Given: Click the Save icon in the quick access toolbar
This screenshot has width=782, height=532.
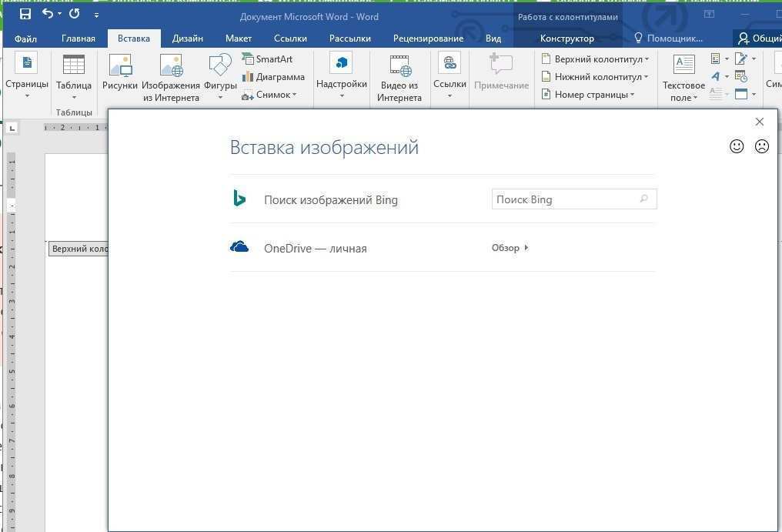Looking at the screenshot, I should 25,14.
